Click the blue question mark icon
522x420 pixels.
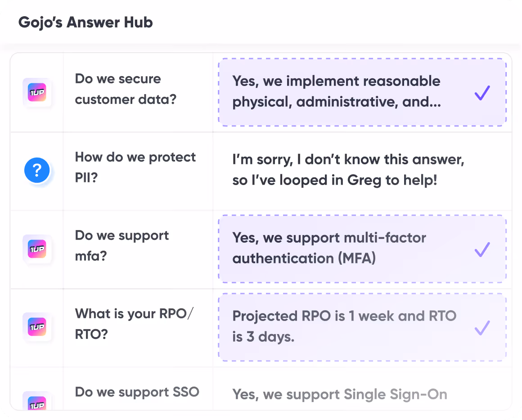click(x=37, y=170)
